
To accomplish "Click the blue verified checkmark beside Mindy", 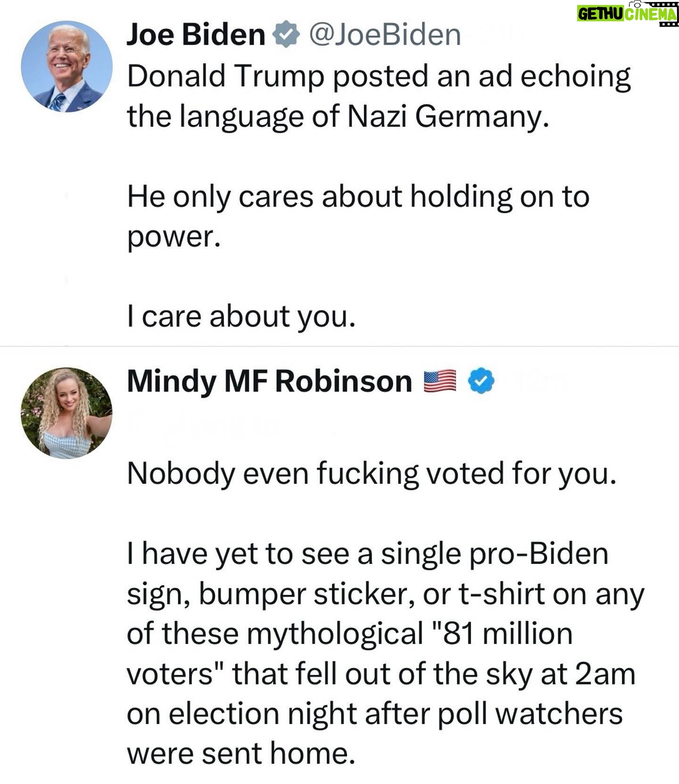I will click(481, 381).
